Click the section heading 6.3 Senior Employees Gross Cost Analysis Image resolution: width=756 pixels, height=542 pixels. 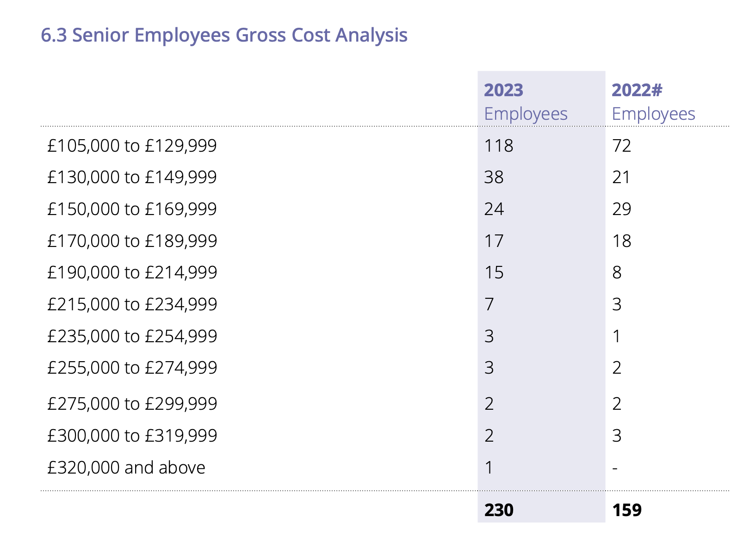click(x=224, y=36)
